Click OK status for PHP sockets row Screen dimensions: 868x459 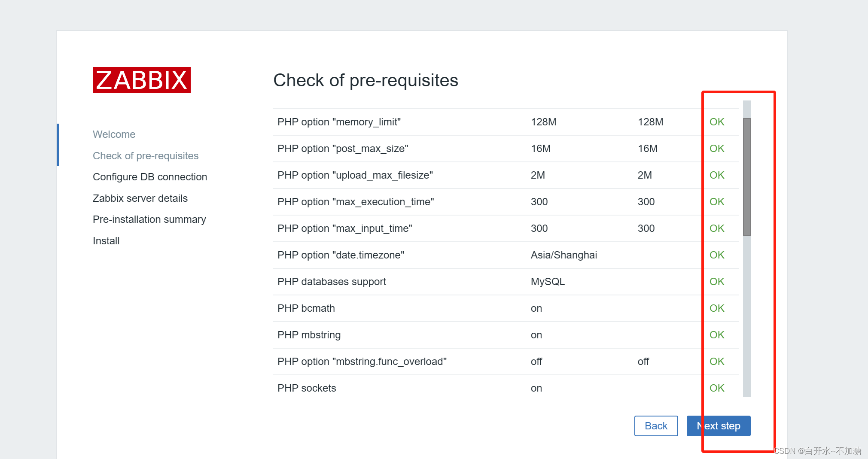(717, 388)
